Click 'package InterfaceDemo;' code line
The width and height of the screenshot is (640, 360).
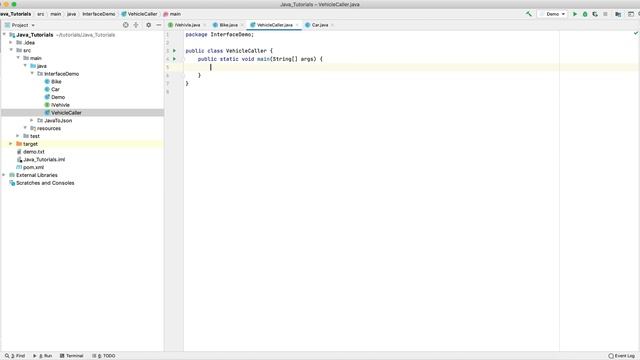[x=220, y=35]
